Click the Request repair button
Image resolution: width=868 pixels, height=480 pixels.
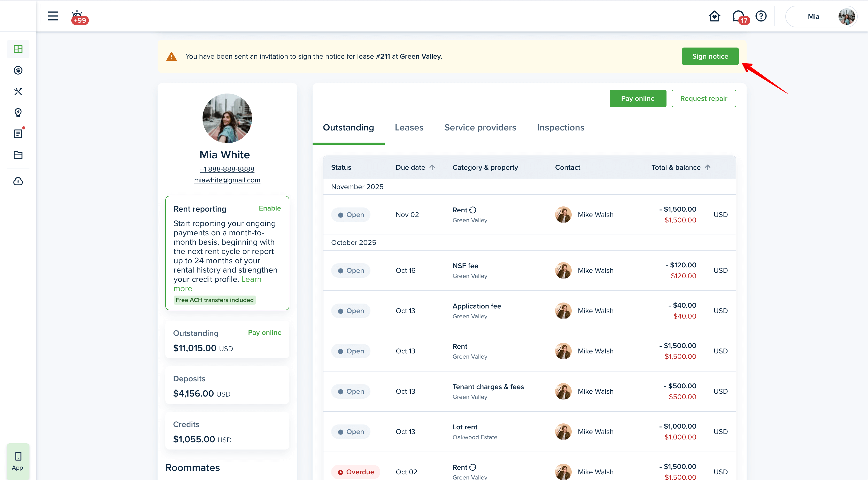703,98
